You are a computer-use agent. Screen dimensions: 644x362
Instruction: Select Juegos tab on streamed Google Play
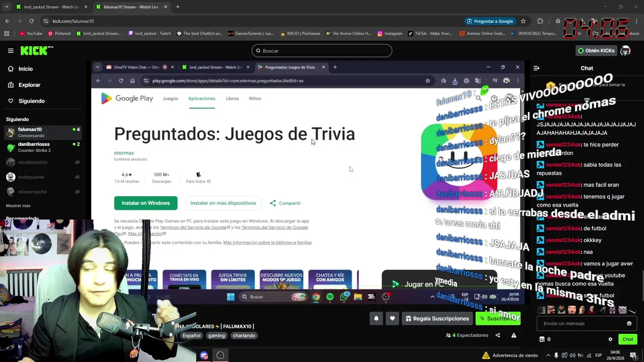click(170, 99)
